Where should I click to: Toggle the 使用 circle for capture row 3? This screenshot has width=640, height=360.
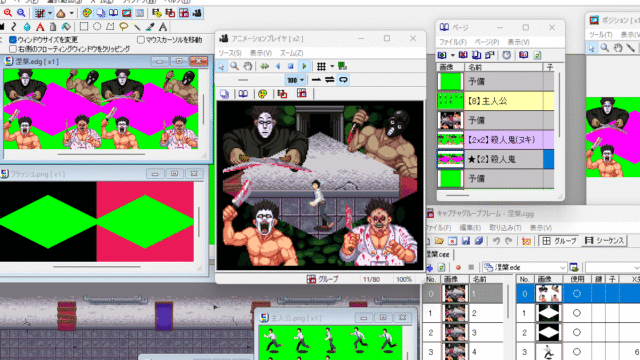[x=577, y=351]
